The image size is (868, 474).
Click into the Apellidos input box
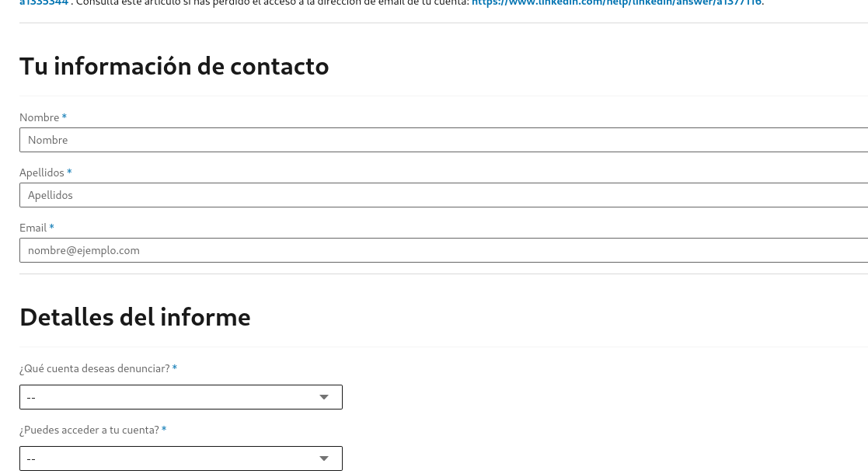coord(443,195)
